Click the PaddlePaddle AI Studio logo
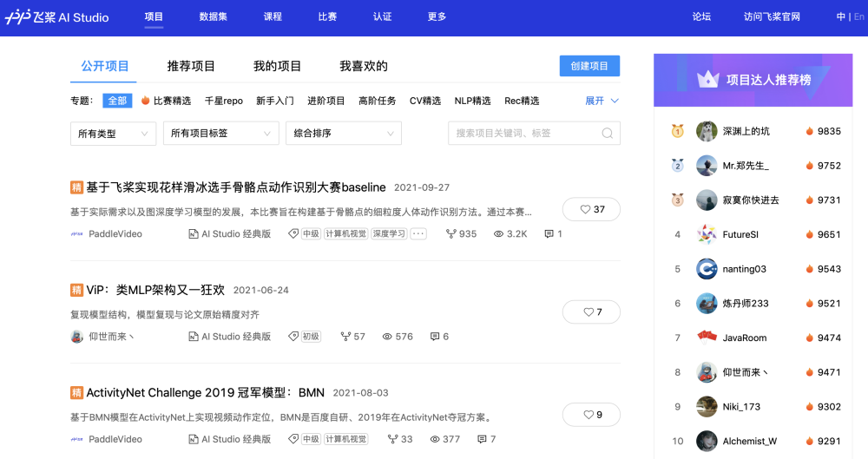This screenshot has width=868, height=459. (x=57, y=17)
